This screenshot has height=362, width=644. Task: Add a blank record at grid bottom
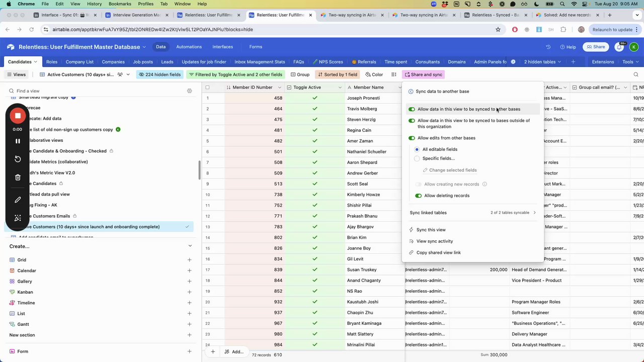point(213,351)
